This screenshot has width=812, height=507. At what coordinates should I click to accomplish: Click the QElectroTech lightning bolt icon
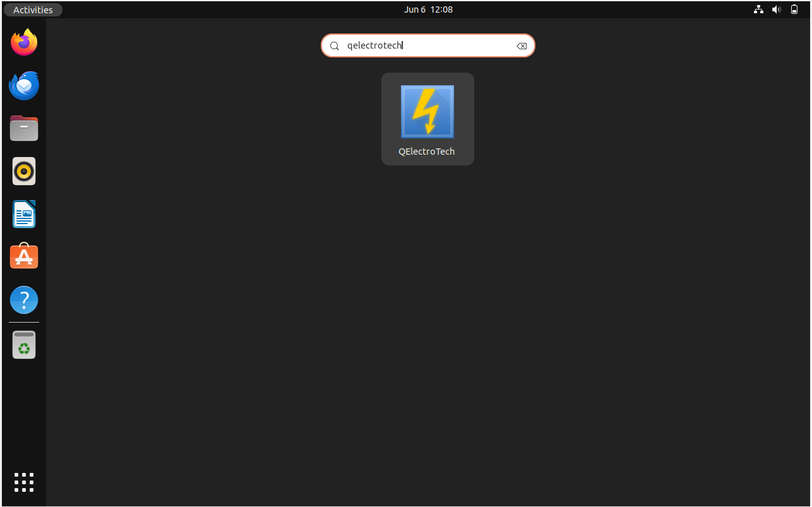[427, 111]
